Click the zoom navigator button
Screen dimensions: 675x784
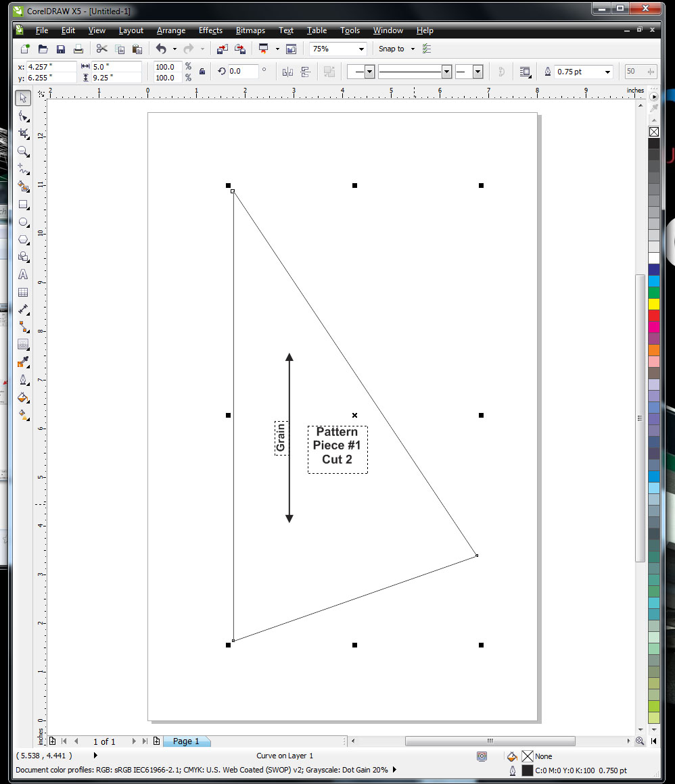(x=639, y=741)
